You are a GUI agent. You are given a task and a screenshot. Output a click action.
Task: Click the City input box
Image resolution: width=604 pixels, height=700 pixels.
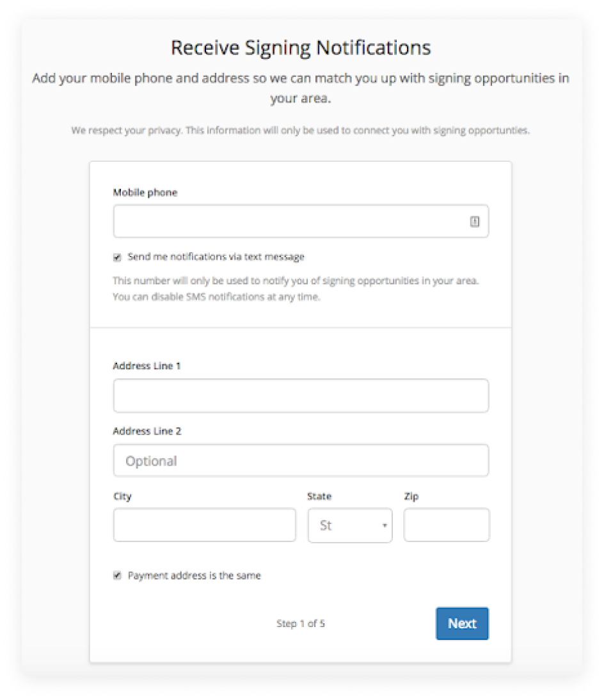pyautogui.click(x=204, y=525)
